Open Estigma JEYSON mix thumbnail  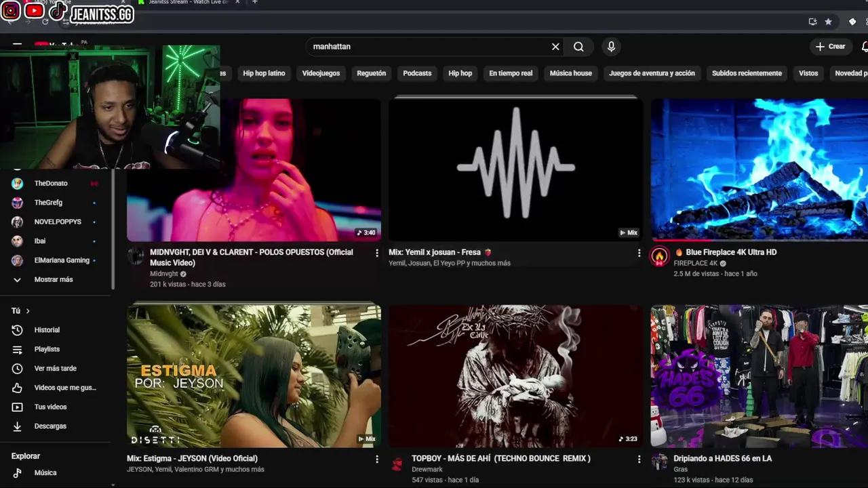click(x=254, y=375)
